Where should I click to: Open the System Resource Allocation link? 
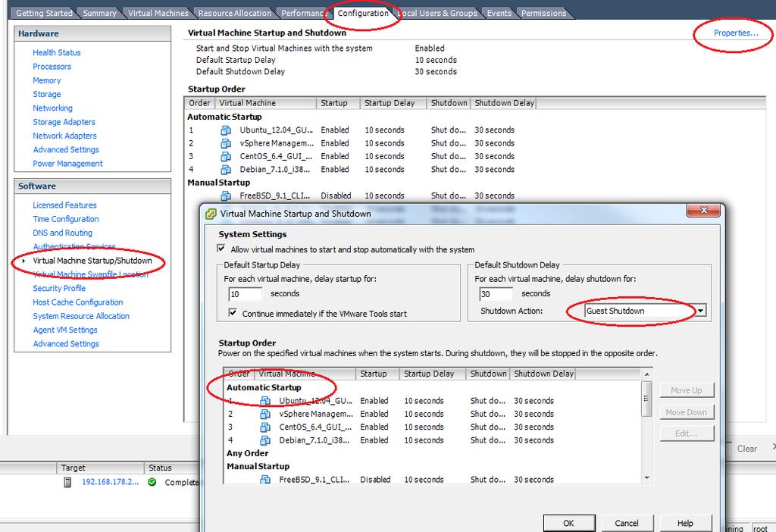(x=81, y=316)
